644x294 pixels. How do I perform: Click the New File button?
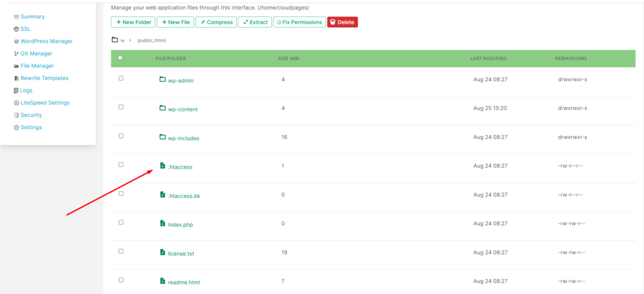click(x=175, y=22)
